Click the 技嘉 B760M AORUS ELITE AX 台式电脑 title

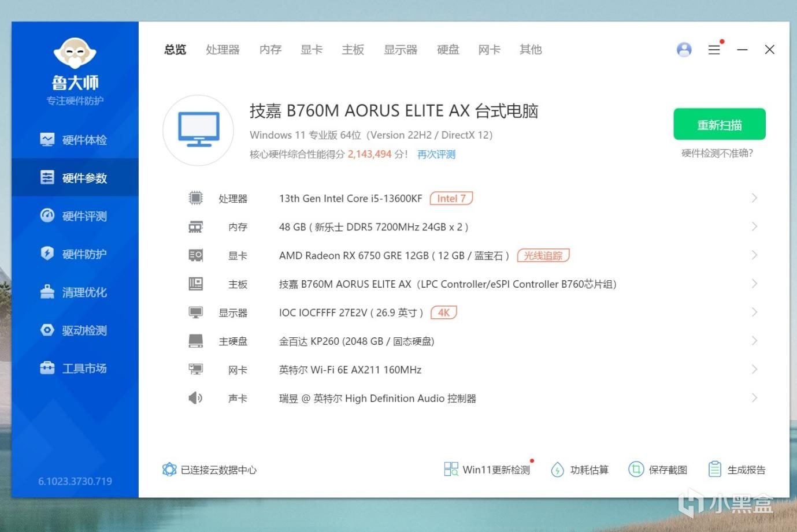tap(394, 110)
